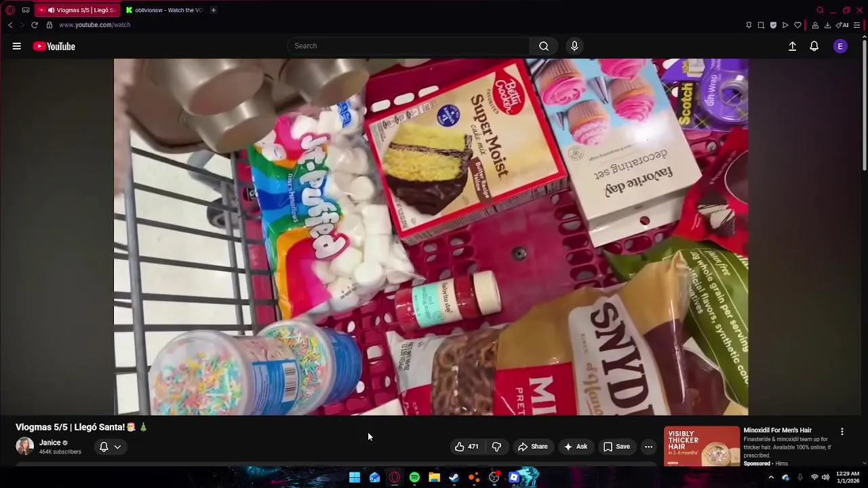This screenshot has height=488, width=868.
Task: Open Janice channel avatar
Action: (24, 446)
